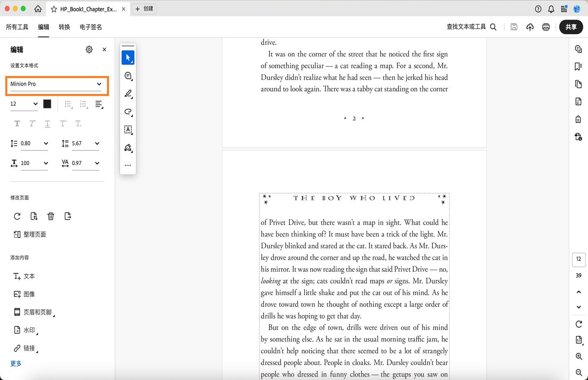Open the font size 12 dropdown
Image resolution: width=588 pixels, height=380 pixels.
(24, 104)
